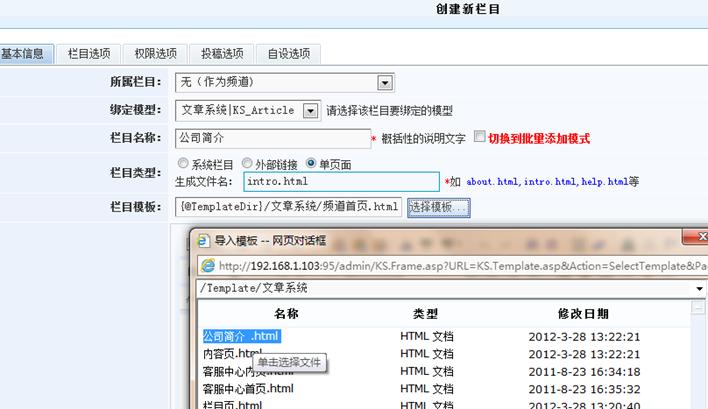Select the 公司简介 .html template file

[242, 336]
